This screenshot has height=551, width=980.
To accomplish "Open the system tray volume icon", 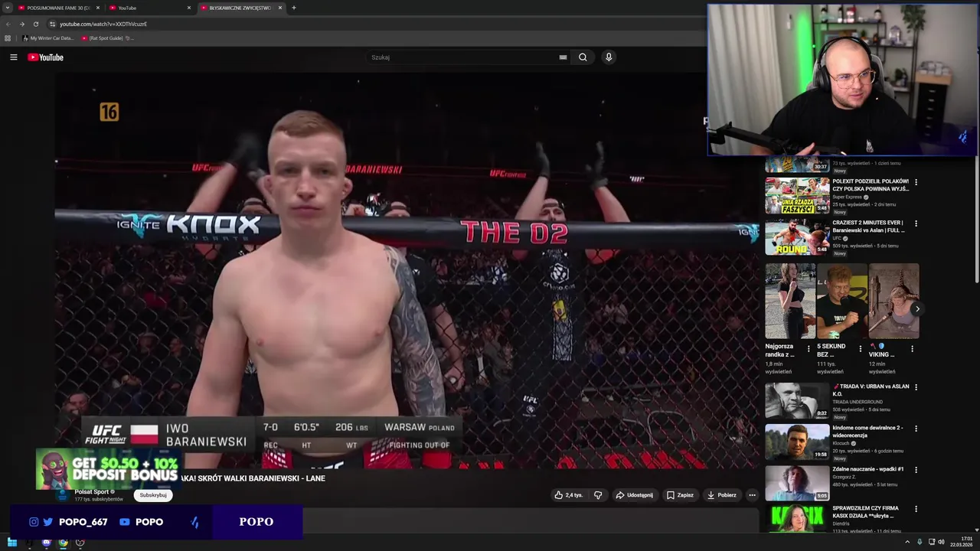I will [x=941, y=543].
